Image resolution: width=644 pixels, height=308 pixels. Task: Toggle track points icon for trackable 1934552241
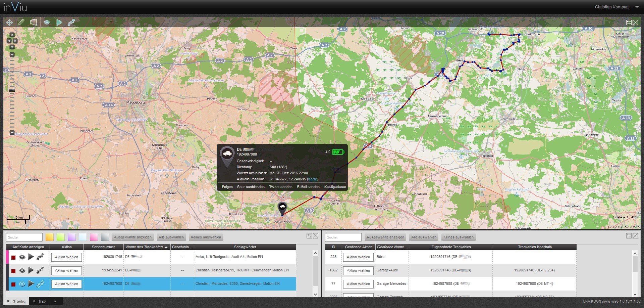pos(40,270)
